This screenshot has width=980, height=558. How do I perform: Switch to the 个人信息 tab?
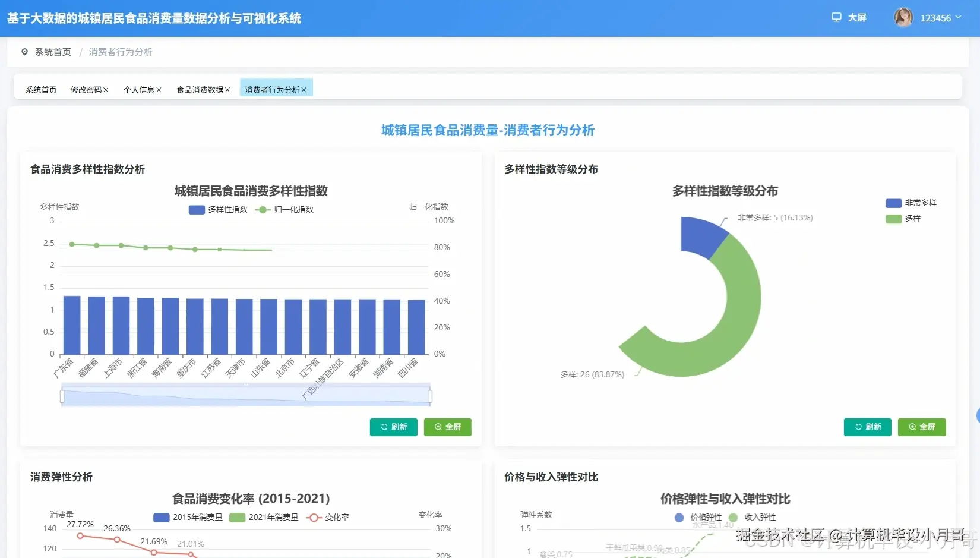(139, 89)
